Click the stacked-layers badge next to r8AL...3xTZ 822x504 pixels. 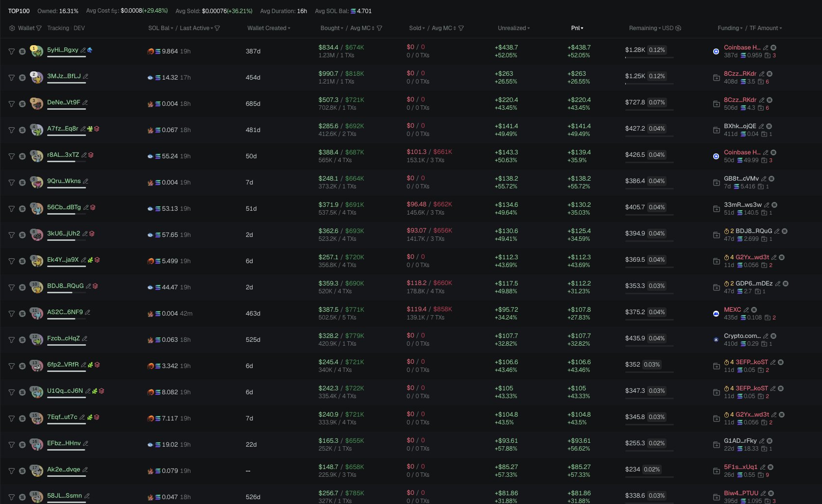pyautogui.click(x=91, y=155)
